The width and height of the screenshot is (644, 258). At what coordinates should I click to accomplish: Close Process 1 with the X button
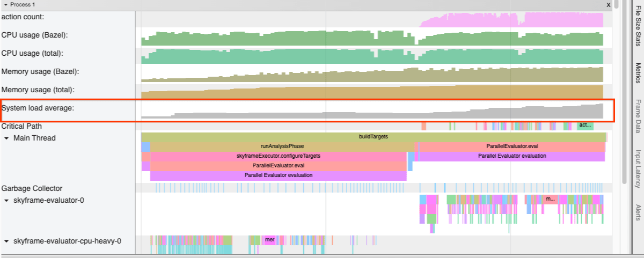coord(608,4)
